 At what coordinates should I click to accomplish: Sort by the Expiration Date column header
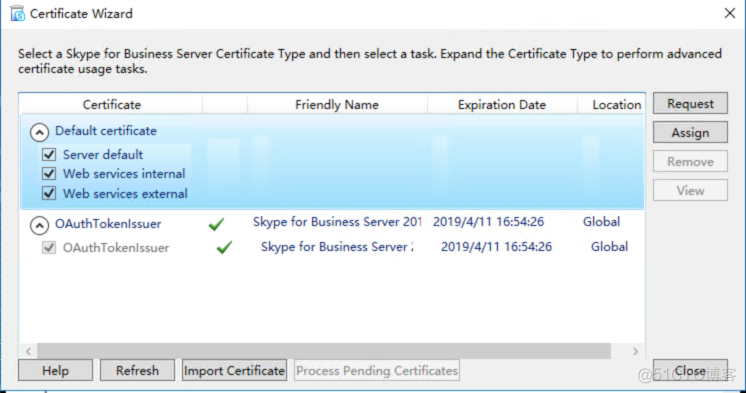click(x=502, y=104)
